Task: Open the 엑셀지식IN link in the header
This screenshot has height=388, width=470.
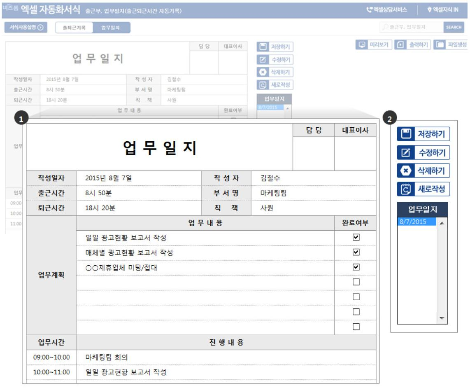Action: click(x=443, y=10)
